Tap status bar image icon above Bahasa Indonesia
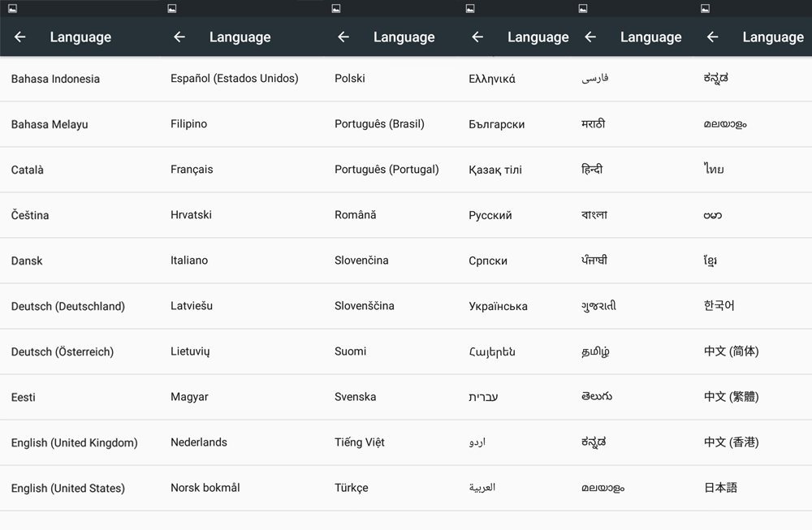812x530 pixels. [x=12, y=8]
